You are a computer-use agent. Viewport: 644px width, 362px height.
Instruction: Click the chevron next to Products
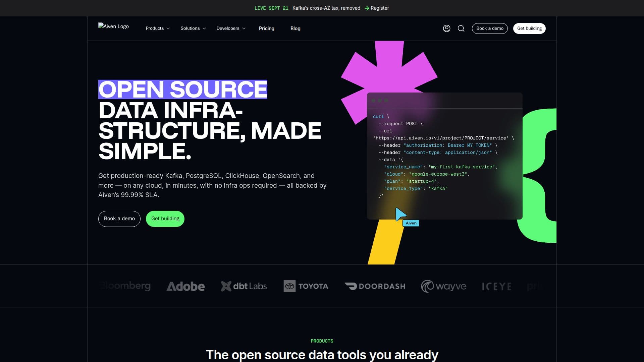(x=168, y=28)
